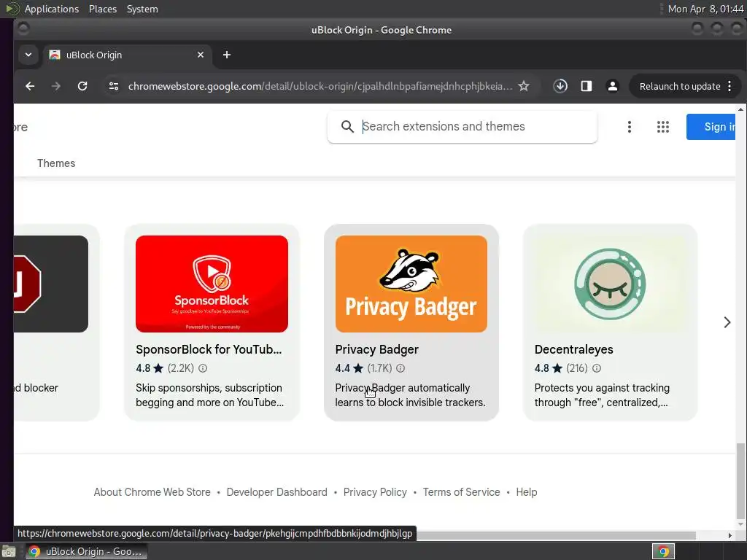Click the horizontal scrollbar right arrow

click(729, 535)
